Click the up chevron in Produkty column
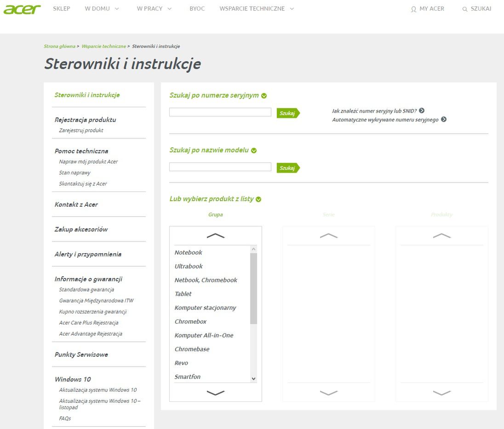 442,236
